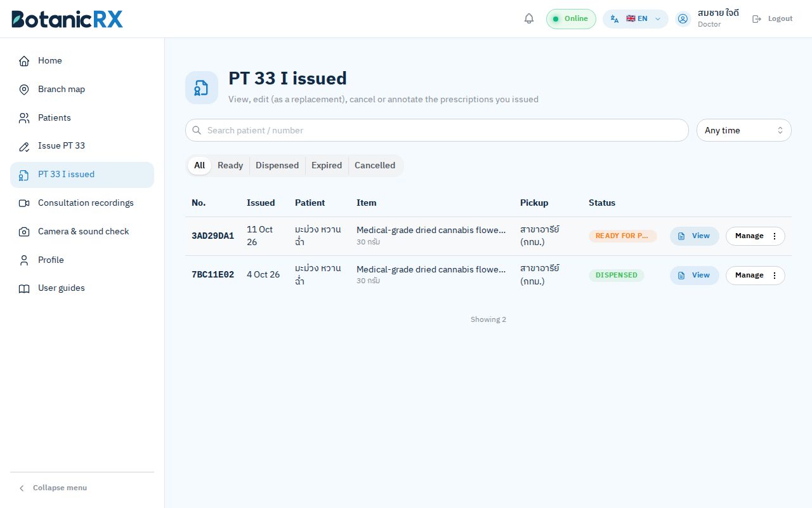Open the Patients page
812x508 pixels.
[82, 118]
